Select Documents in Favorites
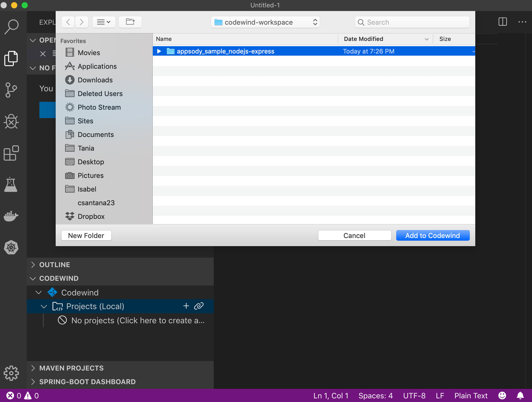Image resolution: width=532 pixels, height=402 pixels. [96, 135]
